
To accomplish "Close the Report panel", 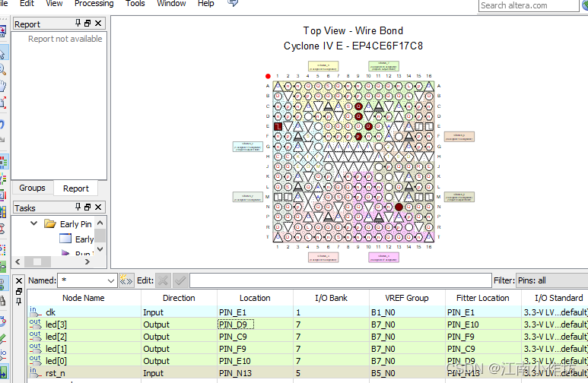I will [98, 24].
